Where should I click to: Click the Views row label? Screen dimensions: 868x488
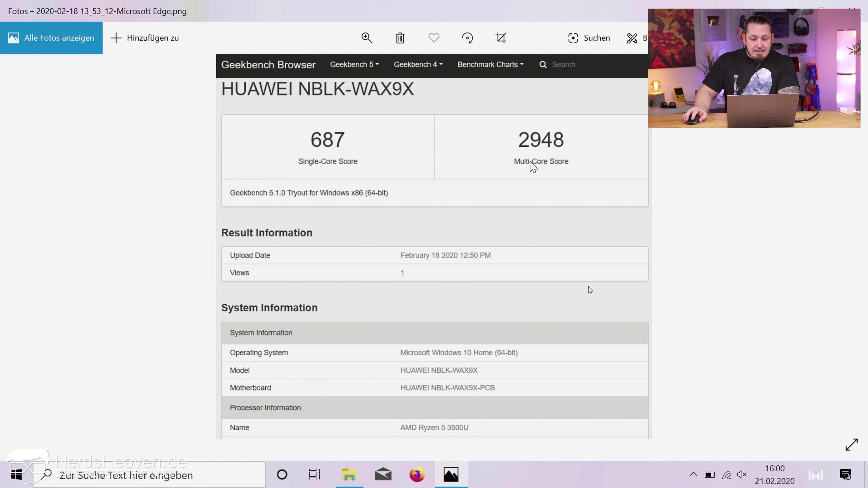coord(239,272)
